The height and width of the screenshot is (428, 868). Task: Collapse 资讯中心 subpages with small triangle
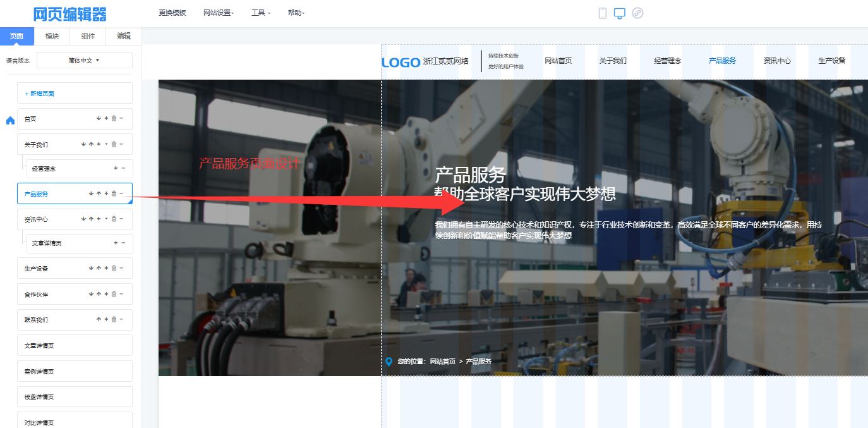click(106, 219)
